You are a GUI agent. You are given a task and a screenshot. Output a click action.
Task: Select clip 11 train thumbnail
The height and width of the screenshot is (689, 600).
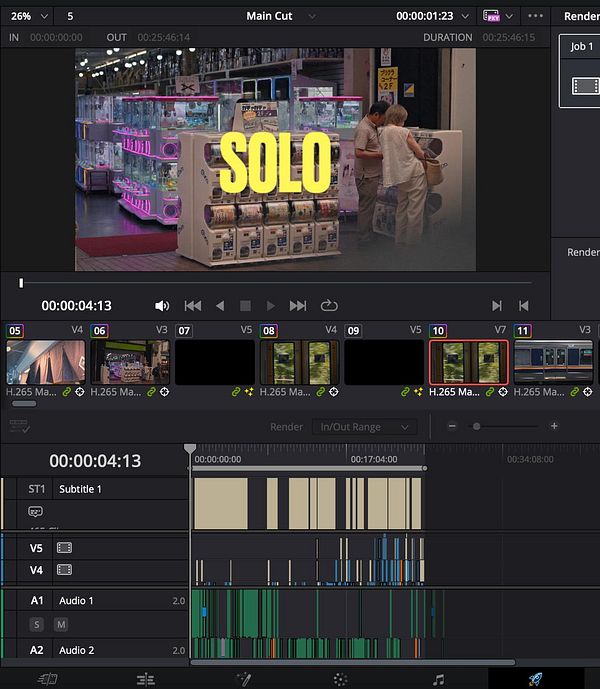coord(553,362)
